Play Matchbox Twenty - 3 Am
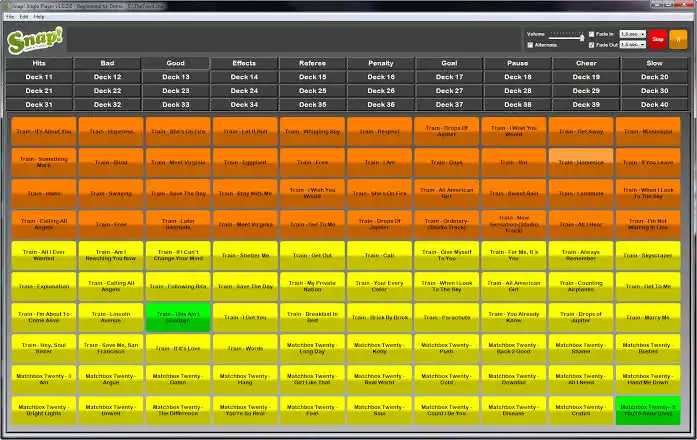The height and width of the screenshot is (440, 697). click(x=44, y=380)
